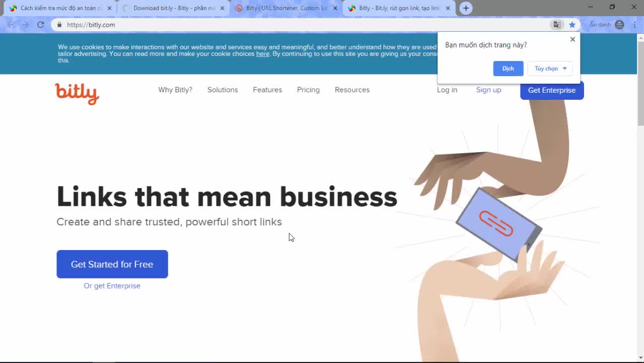Close the translate popup

[x=572, y=39]
